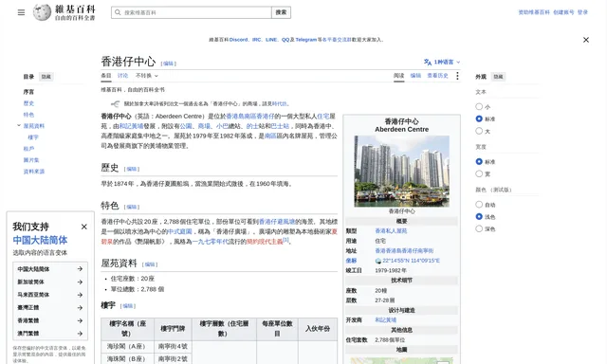Edit the 特色 section

(x=132, y=207)
